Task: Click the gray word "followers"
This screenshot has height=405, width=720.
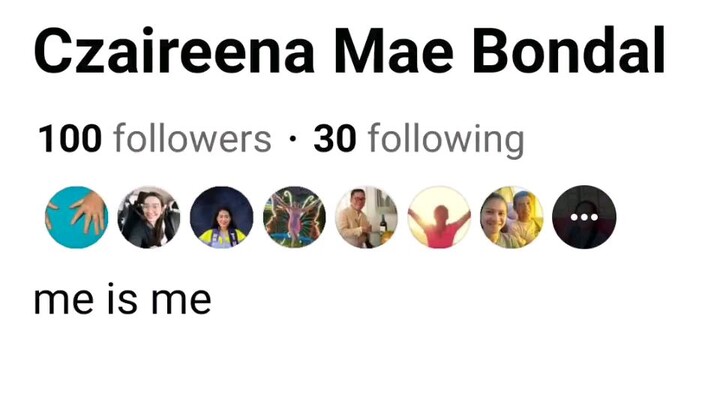Action: pos(192,138)
